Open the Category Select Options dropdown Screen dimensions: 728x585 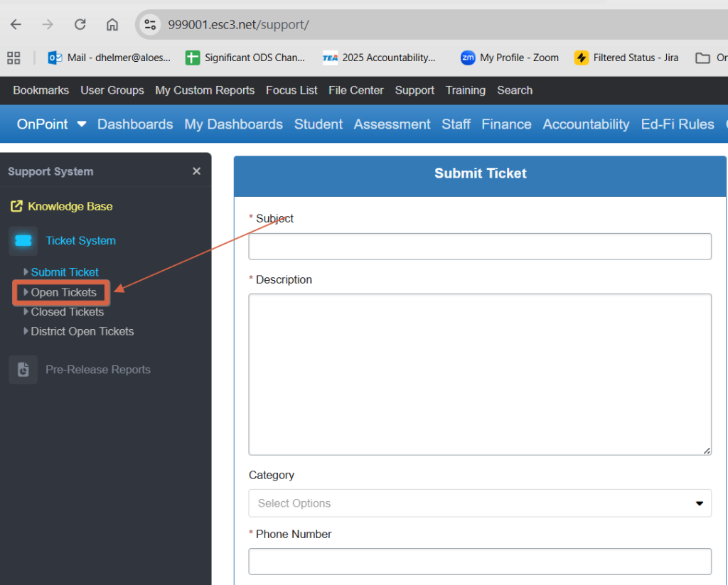click(x=480, y=503)
